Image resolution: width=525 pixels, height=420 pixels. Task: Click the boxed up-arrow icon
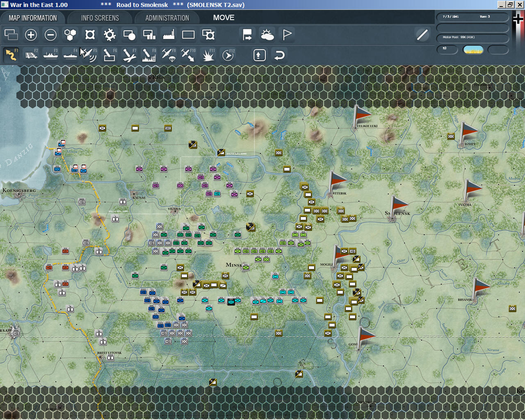click(x=260, y=55)
